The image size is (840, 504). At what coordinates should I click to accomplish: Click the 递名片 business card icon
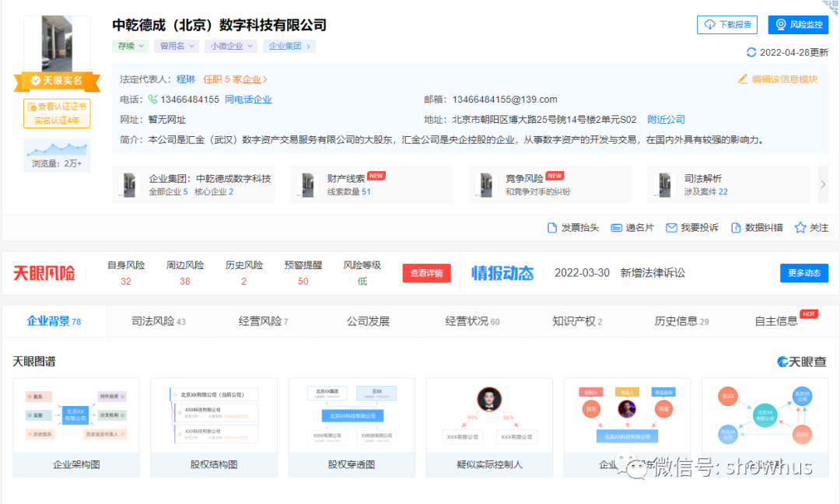coord(616,228)
